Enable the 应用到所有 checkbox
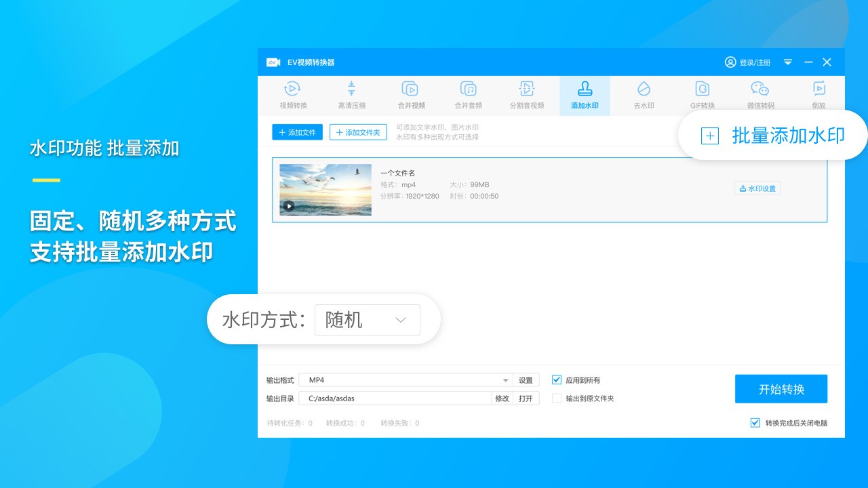 [556, 380]
